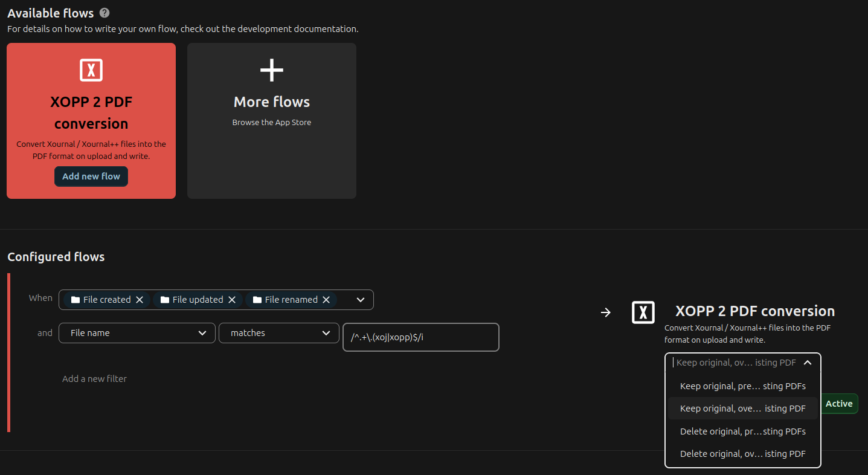
Task: Click the plus icon on More flows card
Action: 272,70
